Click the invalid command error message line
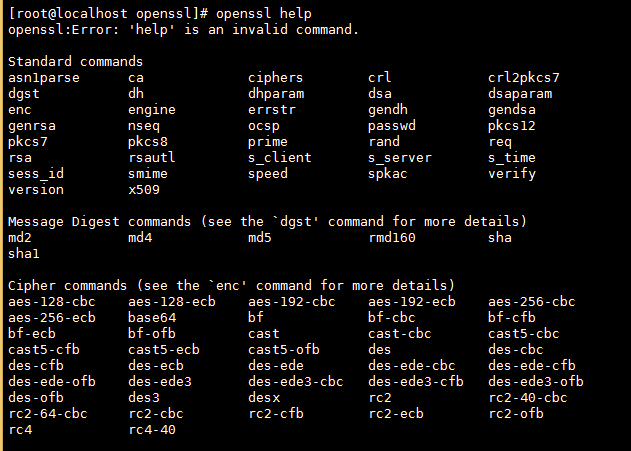 pos(183,29)
